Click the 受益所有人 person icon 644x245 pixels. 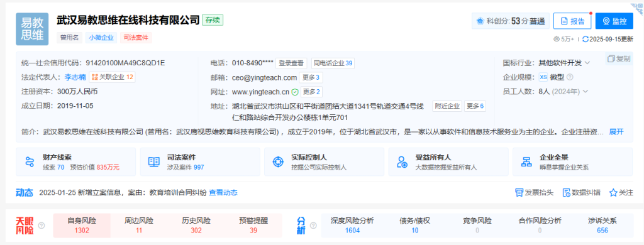(402, 161)
